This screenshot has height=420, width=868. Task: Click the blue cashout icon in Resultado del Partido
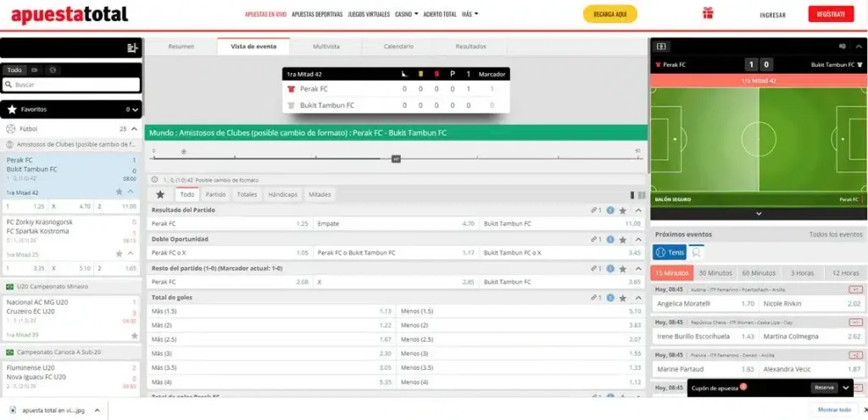coord(610,210)
